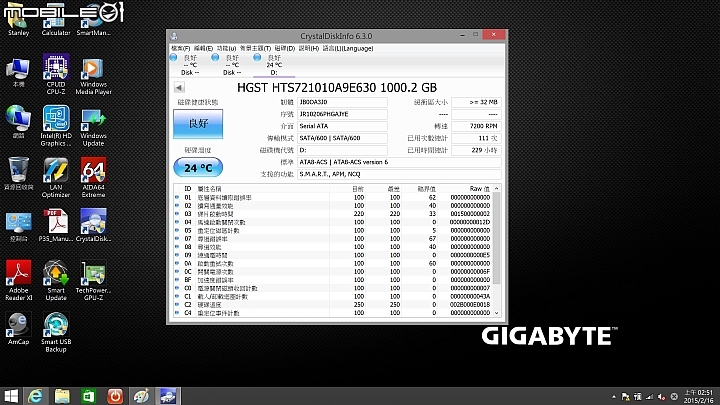Screen dimensions: 720x405
Task: Open the 佈景主題(T) theme menu
Action: [x=255, y=48]
